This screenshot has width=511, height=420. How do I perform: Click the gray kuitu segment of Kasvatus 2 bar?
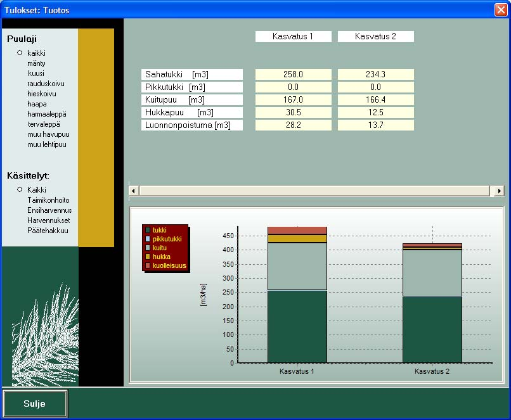432,274
